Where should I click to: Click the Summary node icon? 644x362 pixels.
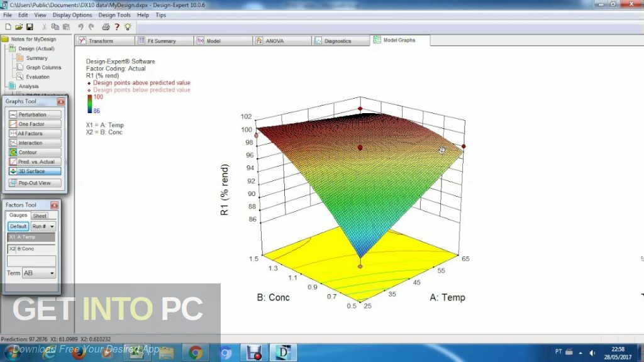19,58
